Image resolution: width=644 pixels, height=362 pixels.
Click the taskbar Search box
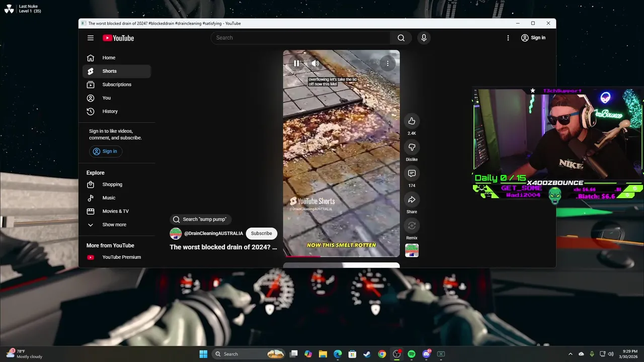pos(249,354)
